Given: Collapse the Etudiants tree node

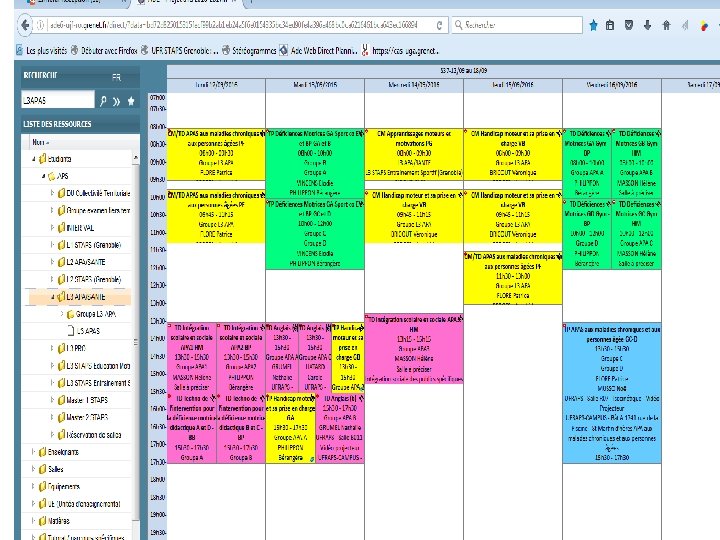Looking at the screenshot, I should (34, 159).
